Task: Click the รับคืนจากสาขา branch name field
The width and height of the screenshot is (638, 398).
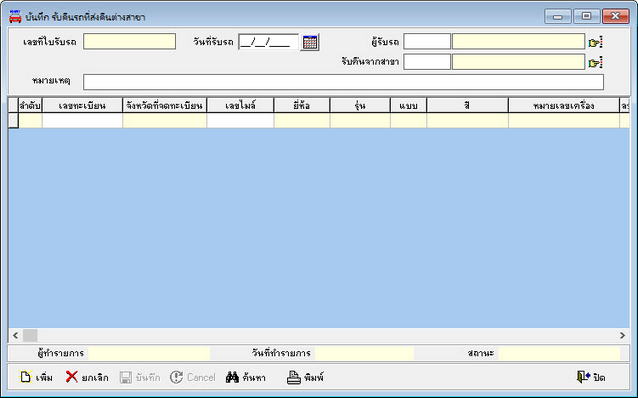Action: click(x=518, y=62)
